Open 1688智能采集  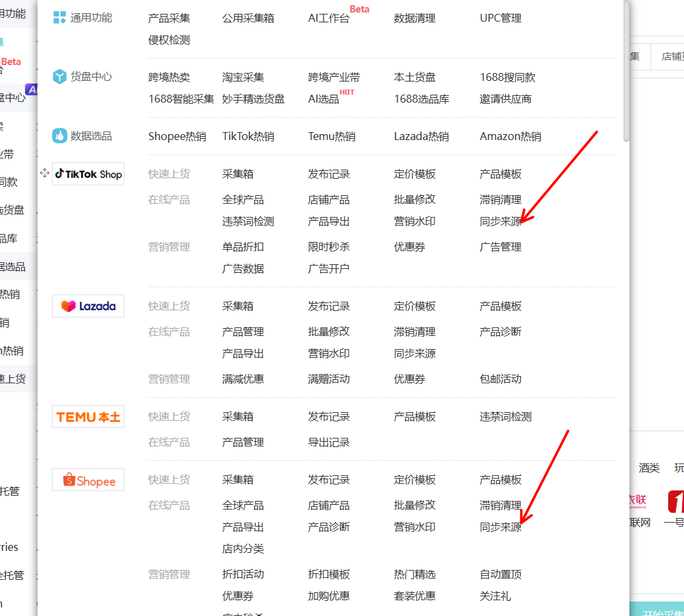[182, 99]
